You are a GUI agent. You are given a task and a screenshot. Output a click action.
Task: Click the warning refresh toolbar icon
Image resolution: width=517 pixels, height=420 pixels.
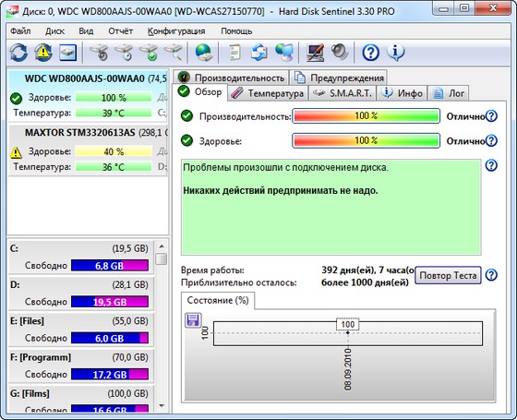click(43, 53)
